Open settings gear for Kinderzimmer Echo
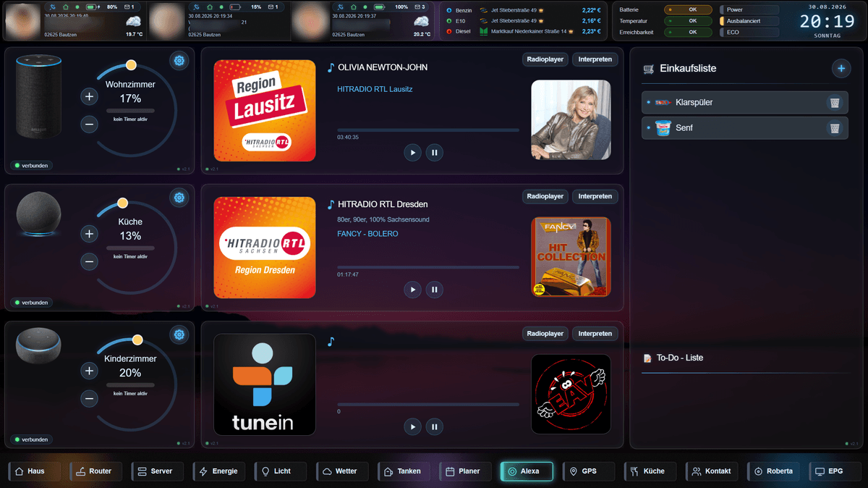The width and height of the screenshot is (868, 488). [x=179, y=335]
